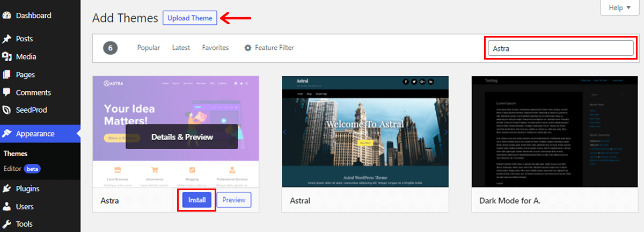The width and height of the screenshot is (644, 232).
Task: Install the Astra theme
Action: 197,200
